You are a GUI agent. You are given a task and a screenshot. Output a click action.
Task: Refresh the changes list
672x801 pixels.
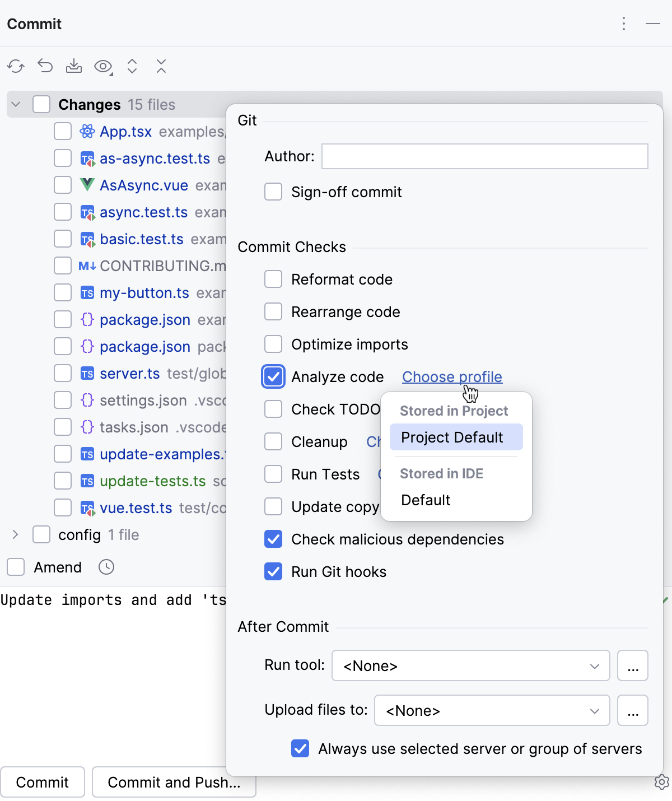point(16,66)
